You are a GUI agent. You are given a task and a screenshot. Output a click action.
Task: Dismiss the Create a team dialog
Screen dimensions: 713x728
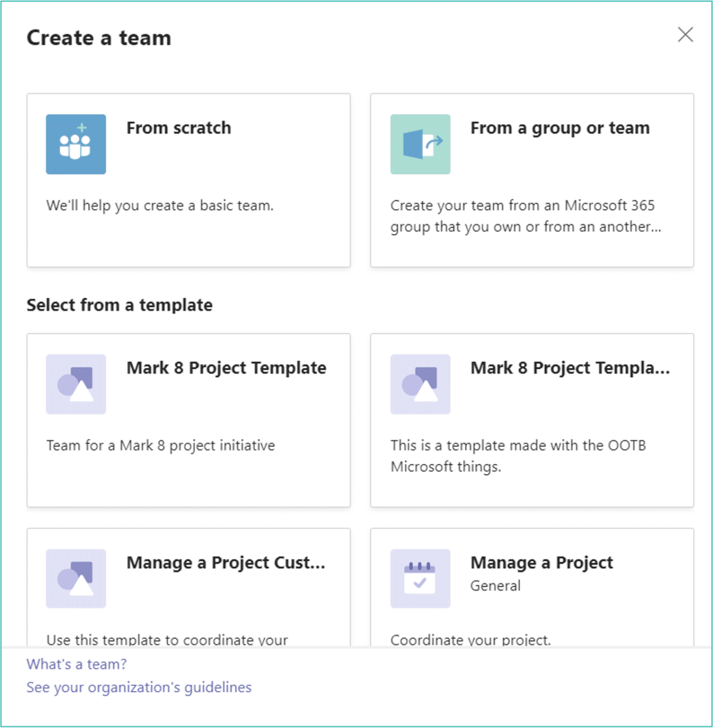click(685, 35)
